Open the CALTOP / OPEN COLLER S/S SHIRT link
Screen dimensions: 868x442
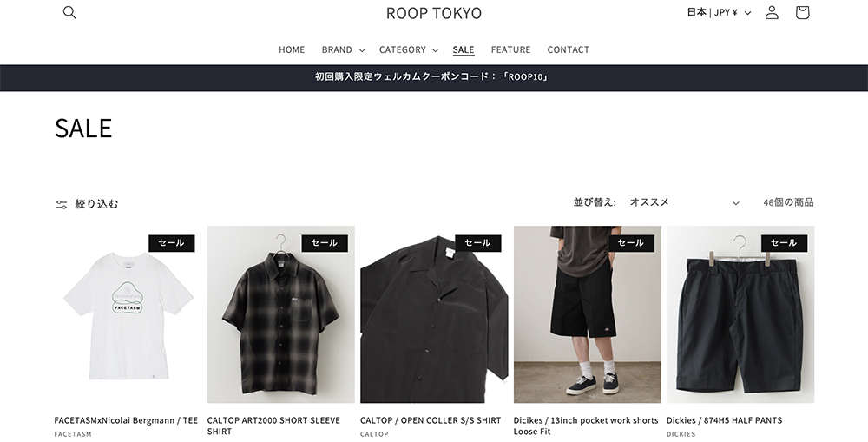431,420
